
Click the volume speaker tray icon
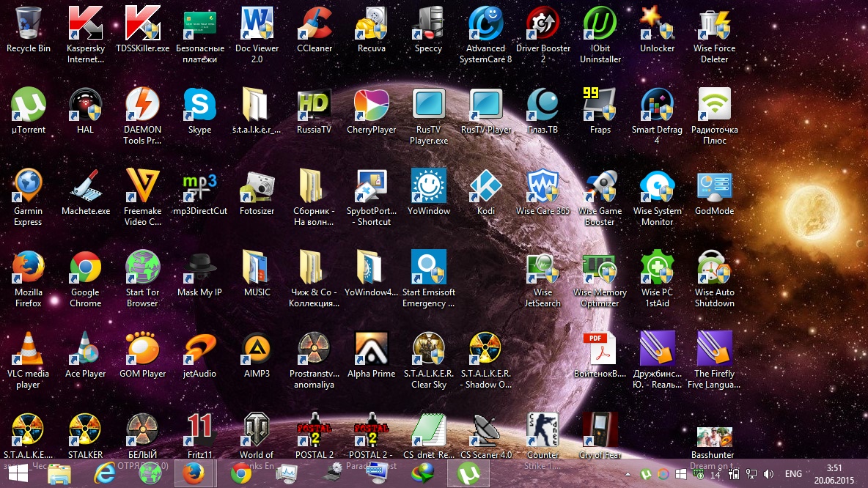(769, 474)
